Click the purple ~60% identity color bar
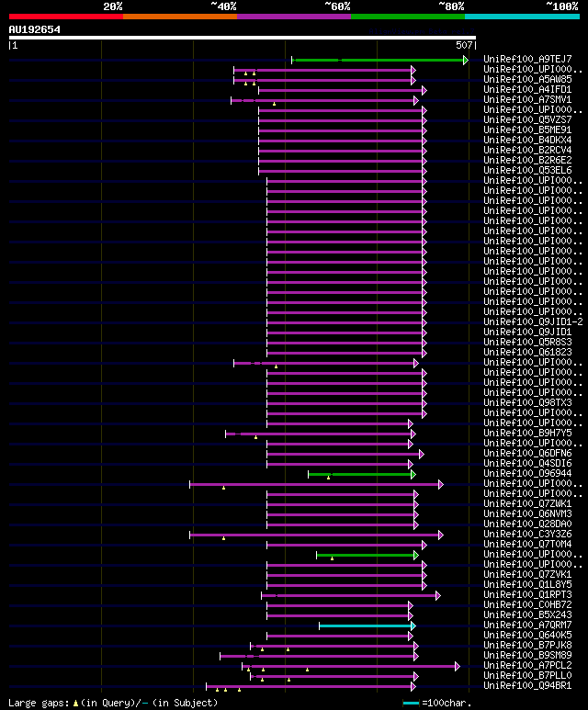588x710 pixels. 294,17
